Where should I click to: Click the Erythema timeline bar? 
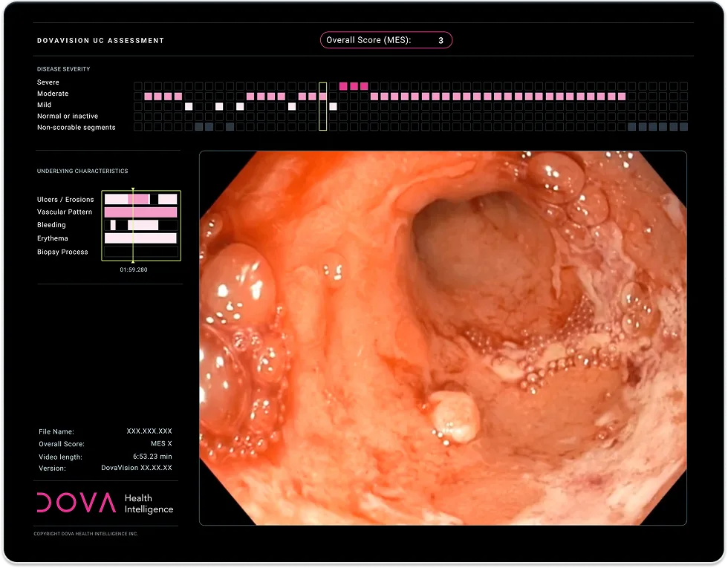140,238
